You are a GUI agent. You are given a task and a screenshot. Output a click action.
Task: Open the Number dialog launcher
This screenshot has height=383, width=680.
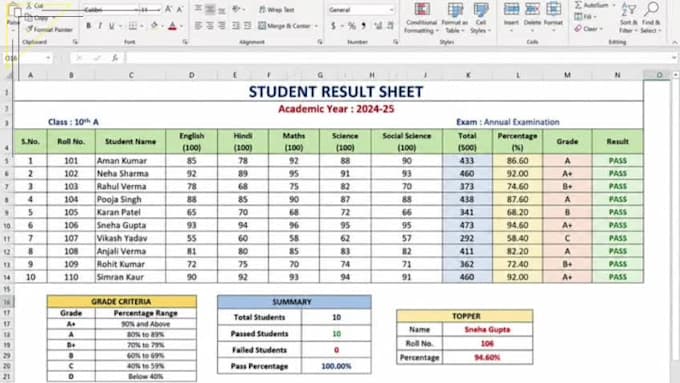pyautogui.click(x=396, y=42)
